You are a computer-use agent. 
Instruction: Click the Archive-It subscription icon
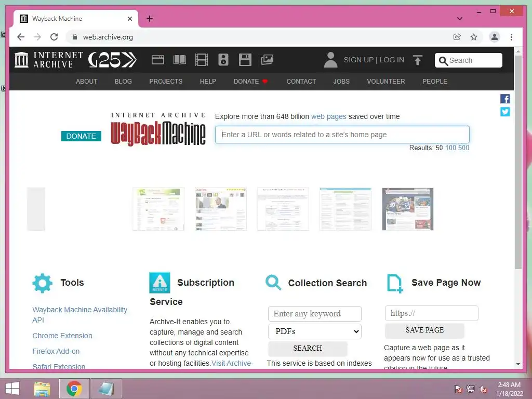pos(159,283)
